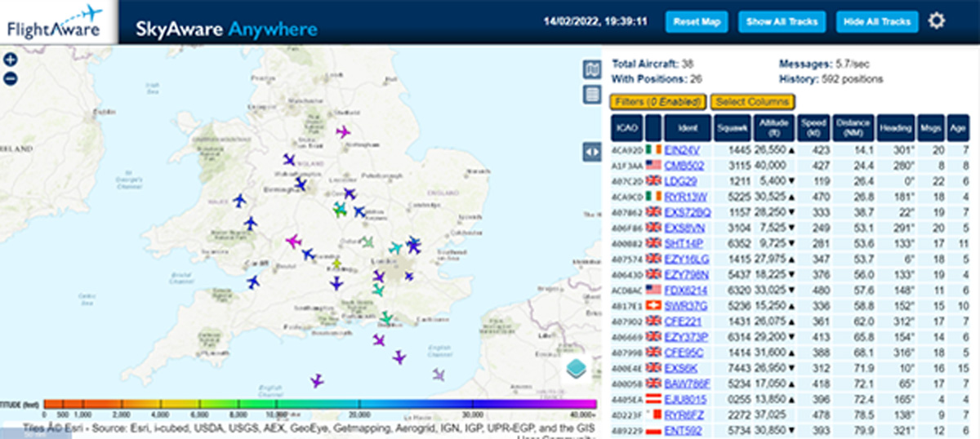This screenshot has height=439, width=980.
Task: Sort table by Heading column header
Action: [897, 128]
